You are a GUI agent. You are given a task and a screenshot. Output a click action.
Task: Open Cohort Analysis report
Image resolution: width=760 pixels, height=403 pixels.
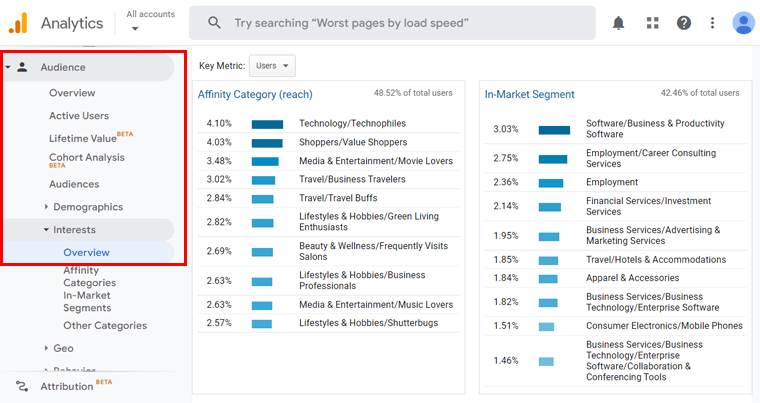point(87,157)
